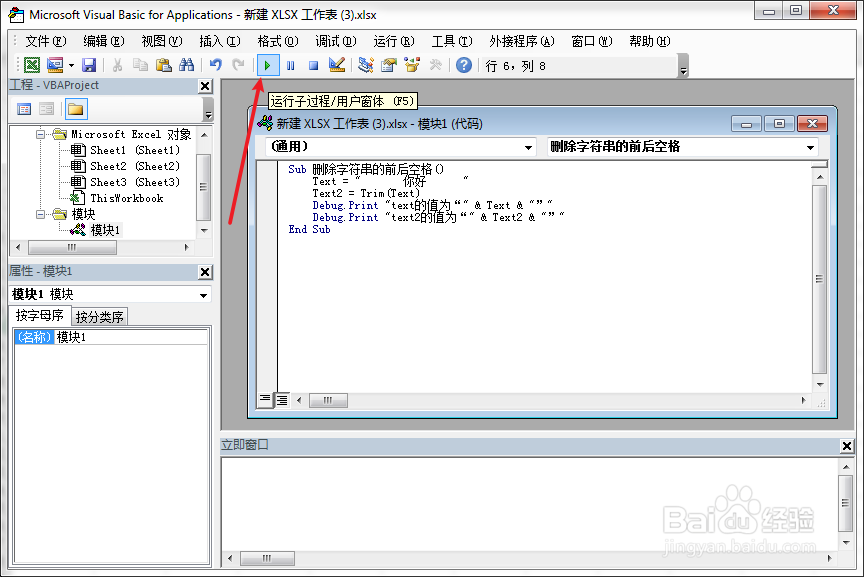Redo the action toolbar icon
This screenshot has width=864, height=577.
238,65
